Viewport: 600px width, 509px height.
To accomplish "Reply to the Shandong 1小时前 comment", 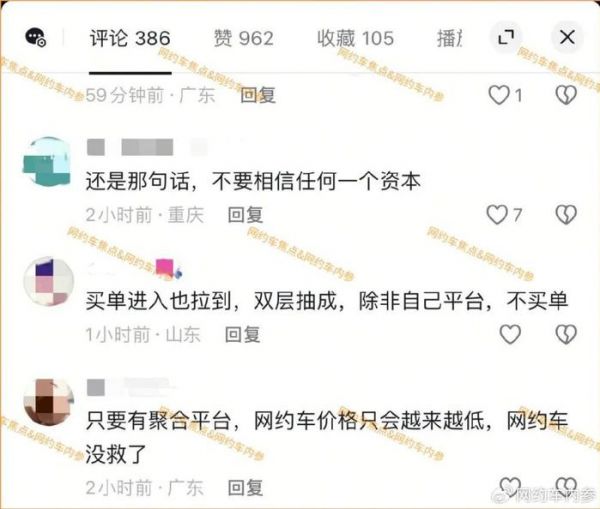I will pyautogui.click(x=243, y=334).
